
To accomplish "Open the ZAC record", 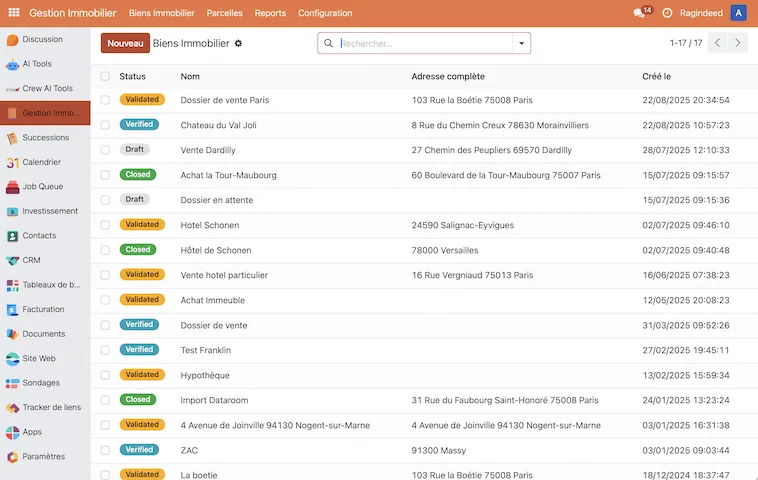I will coord(189,451).
